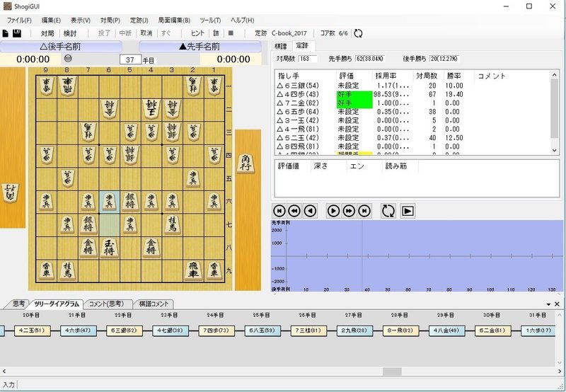This screenshot has height=392, width=566.
Task: Open the 棋譜コメント tab
Action: point(154,304)
